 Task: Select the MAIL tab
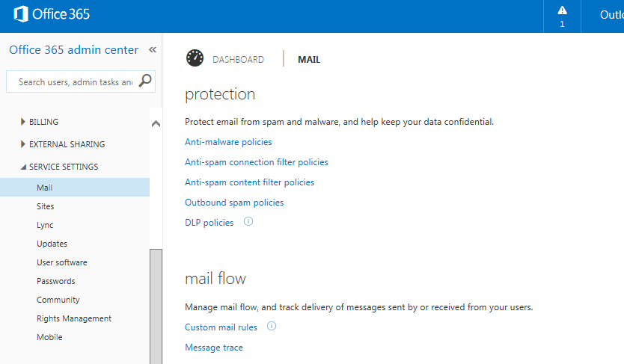(309, 60)
